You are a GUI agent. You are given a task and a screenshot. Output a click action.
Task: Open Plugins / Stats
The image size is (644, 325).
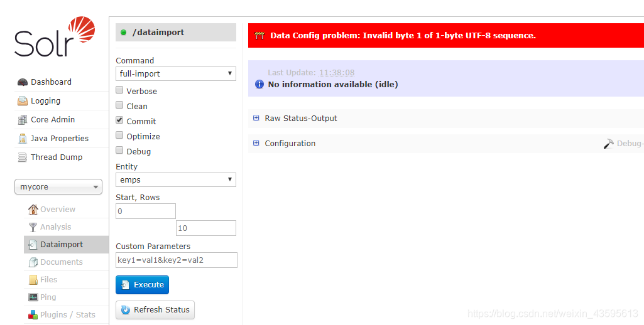(67, 315)
